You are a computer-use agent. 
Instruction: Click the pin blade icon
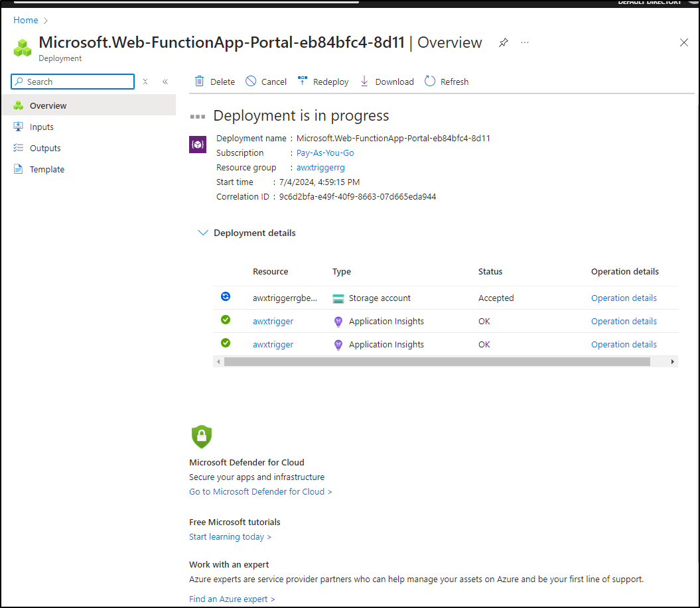point(503,42)
